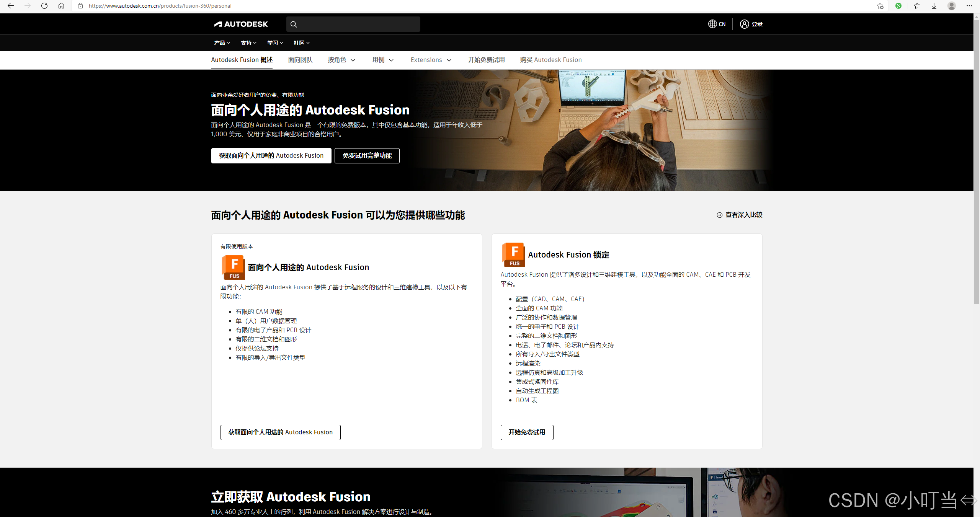Click the user account login icon

(744, 24)
